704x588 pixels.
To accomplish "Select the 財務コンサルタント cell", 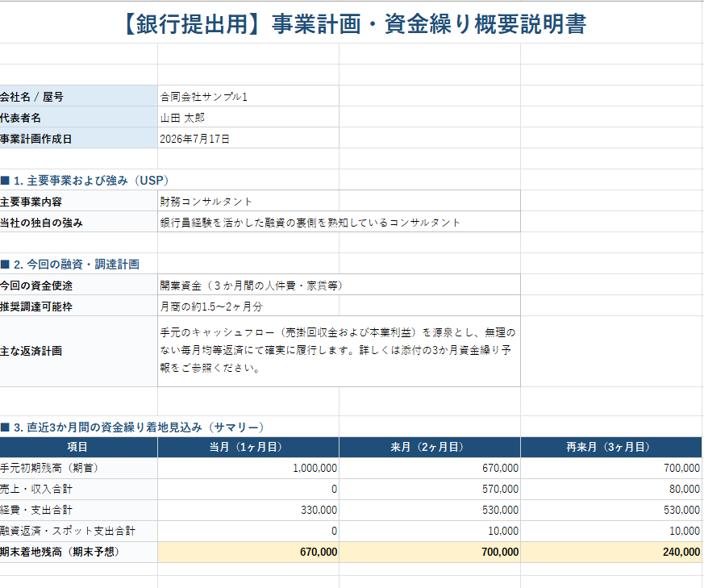I will click(339, 201).
